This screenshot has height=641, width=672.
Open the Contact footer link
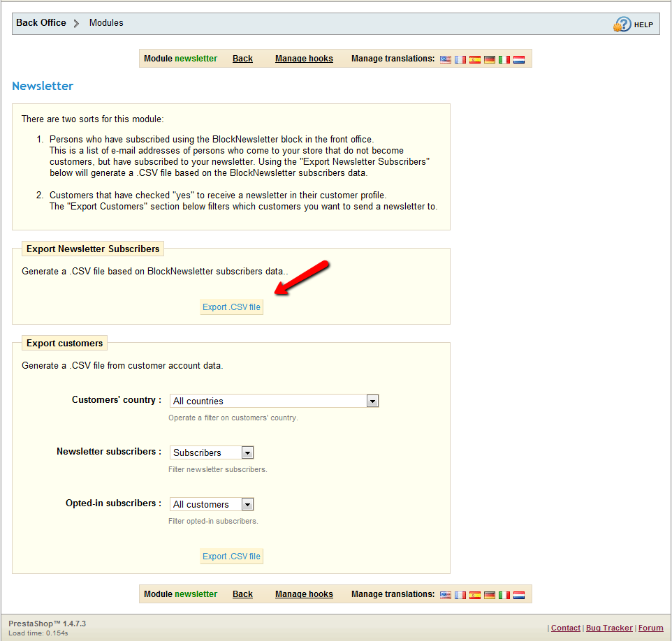(565, 628)
